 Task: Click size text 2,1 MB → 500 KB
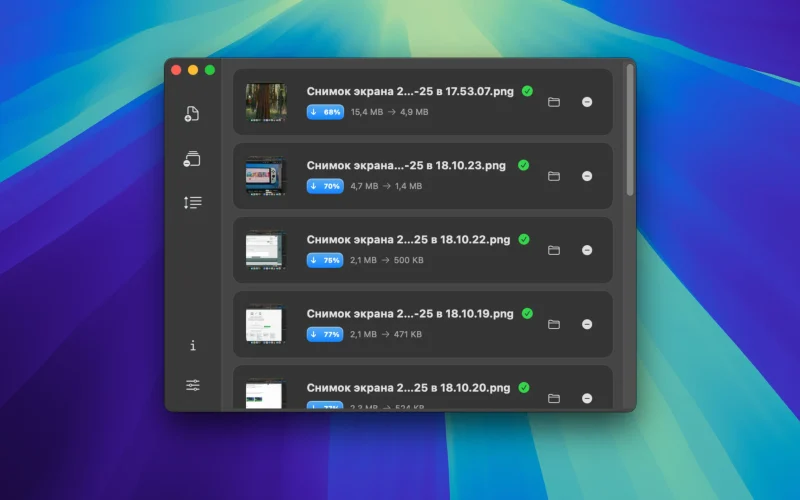(x=387, y=260)
